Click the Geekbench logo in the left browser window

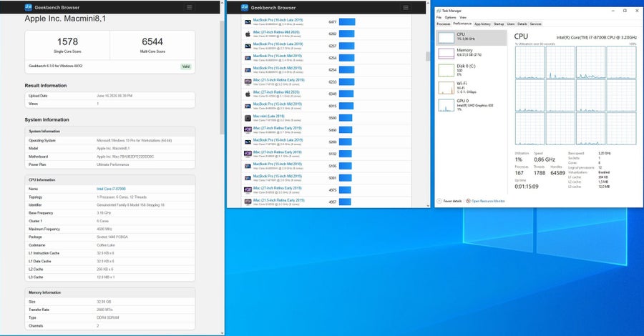[29, 7]
